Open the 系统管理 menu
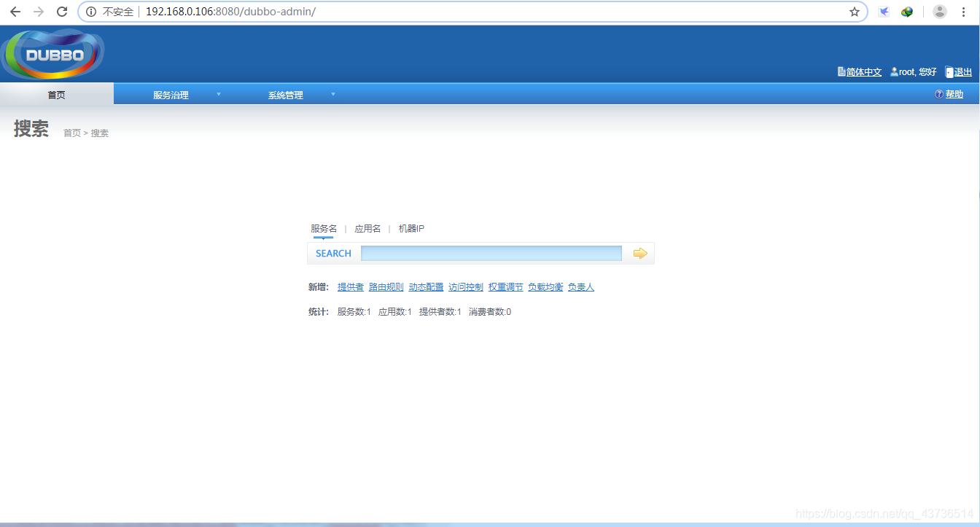The image size is (980, 527). coord(286,95)
